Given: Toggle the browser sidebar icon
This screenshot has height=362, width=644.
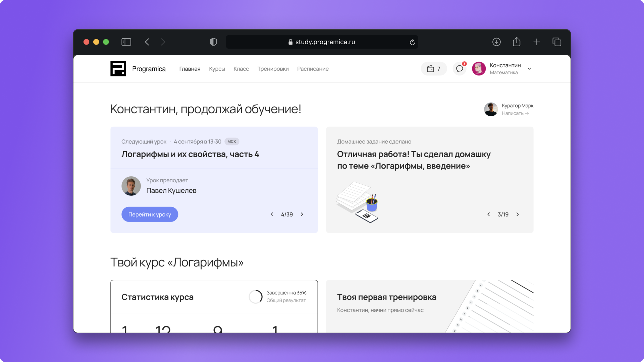Looking at the screenshot, I should 126,42.
